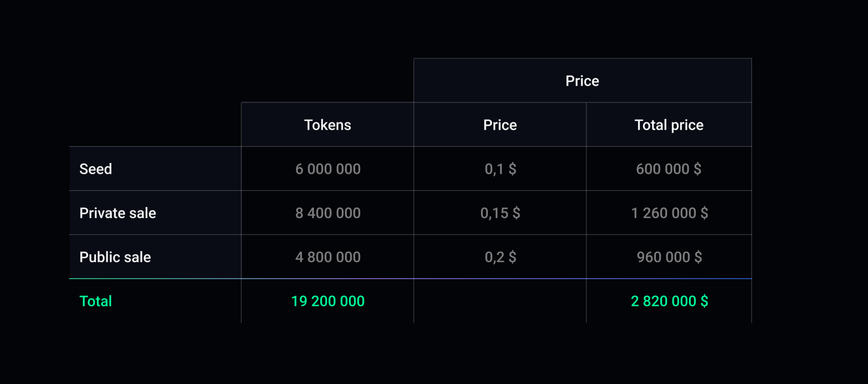Click the empty Price cell in Total row
The image size is (868, 384).
click(x=500, y=301)
